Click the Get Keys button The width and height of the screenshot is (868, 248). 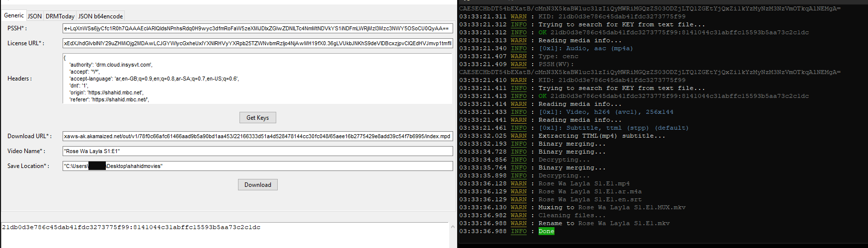(257, 118)
